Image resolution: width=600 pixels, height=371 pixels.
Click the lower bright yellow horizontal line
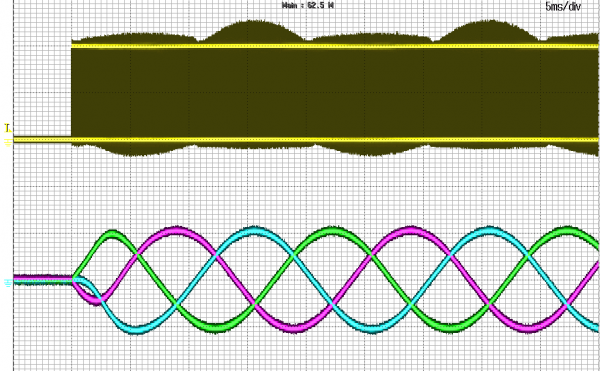[x=306, y=140]
